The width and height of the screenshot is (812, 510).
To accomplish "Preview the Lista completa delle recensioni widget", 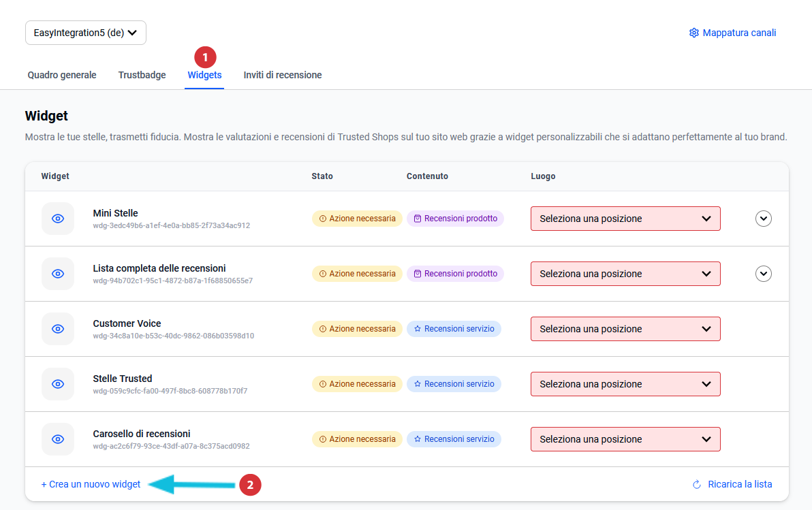I will click(x=58, y=274).
